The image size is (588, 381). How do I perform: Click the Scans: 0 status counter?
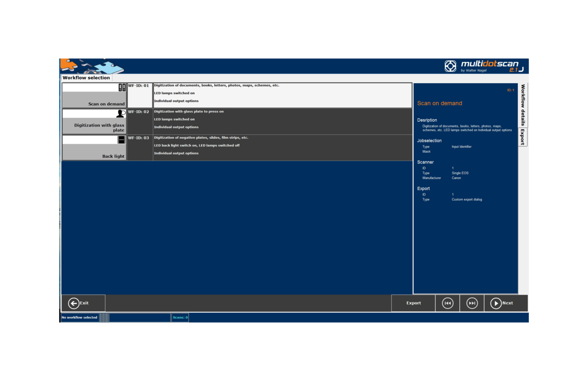coord(180,318)
